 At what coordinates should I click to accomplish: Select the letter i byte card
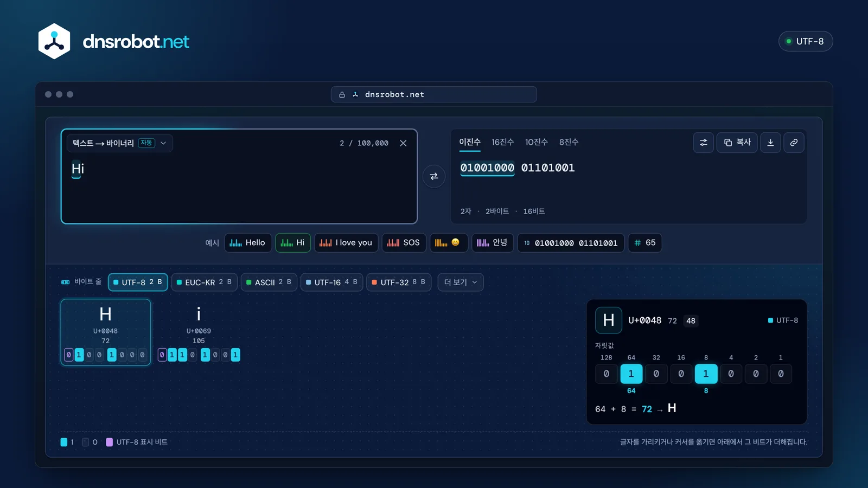[199, 332]
